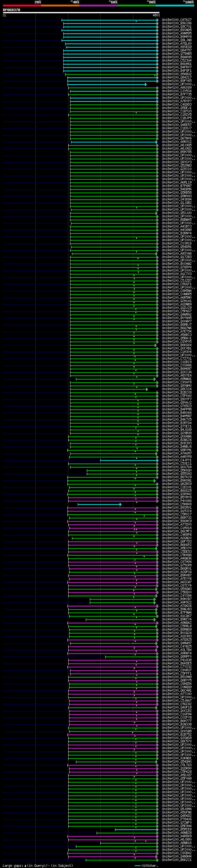The width and height of the screenshot is (197, 868).
Task: Open hit UniRef100_B9SND5
Action: (x=177, y=30)
